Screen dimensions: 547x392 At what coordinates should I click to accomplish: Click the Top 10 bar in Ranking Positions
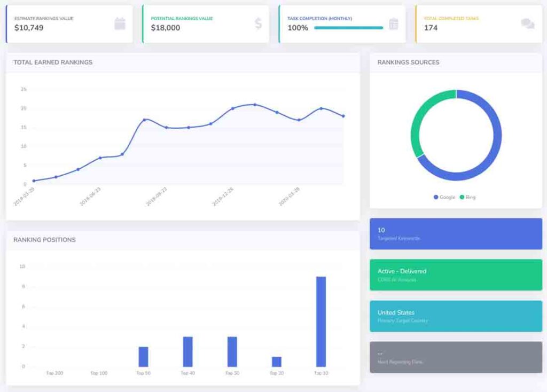[321, 322]
